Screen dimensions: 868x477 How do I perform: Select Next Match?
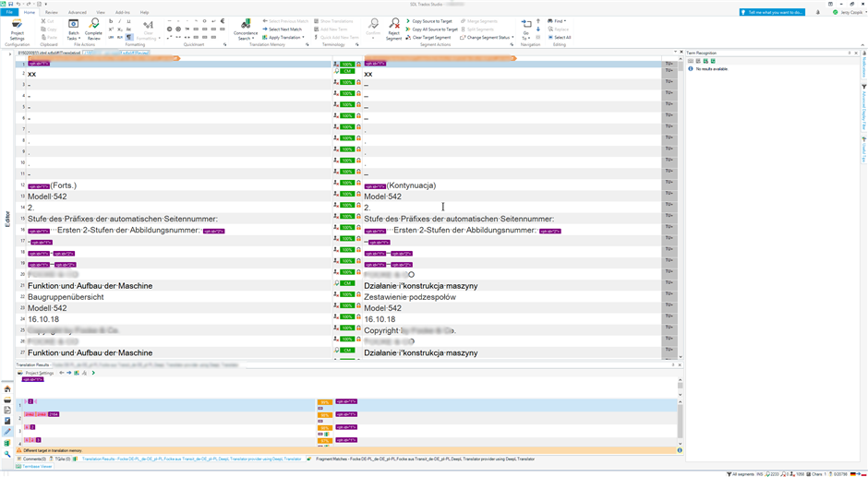(283, 30)
